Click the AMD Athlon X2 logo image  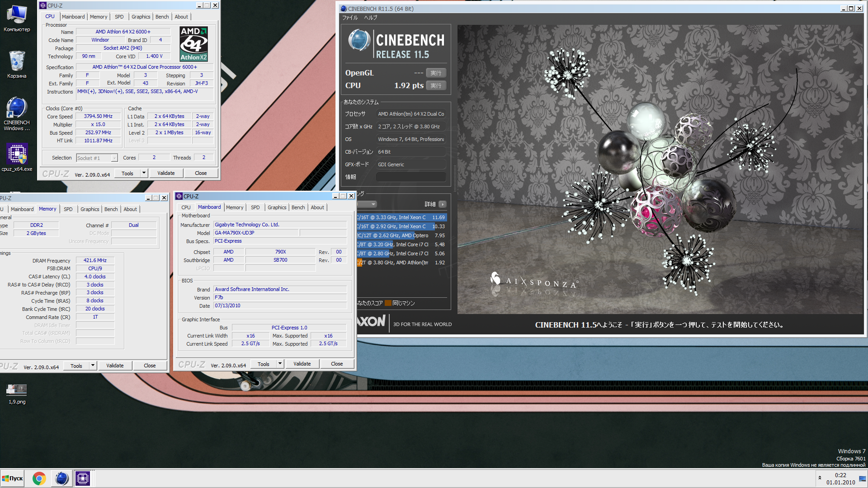pos(193,44)
